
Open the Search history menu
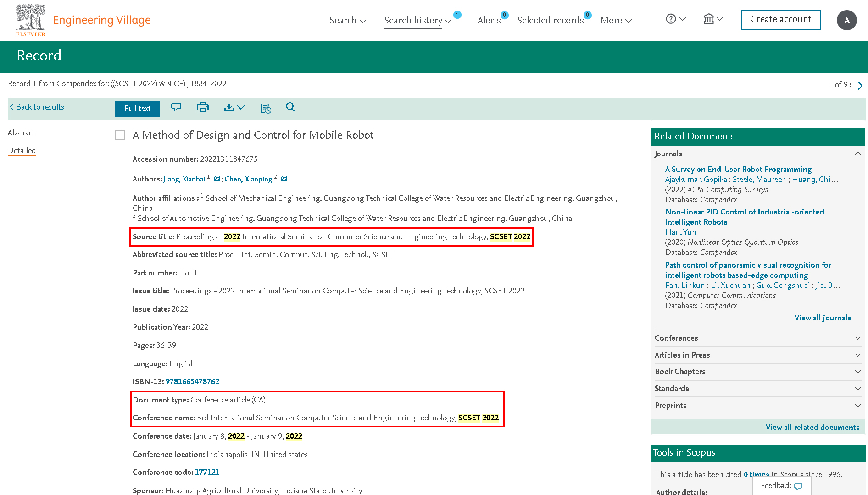coord(417,20)
